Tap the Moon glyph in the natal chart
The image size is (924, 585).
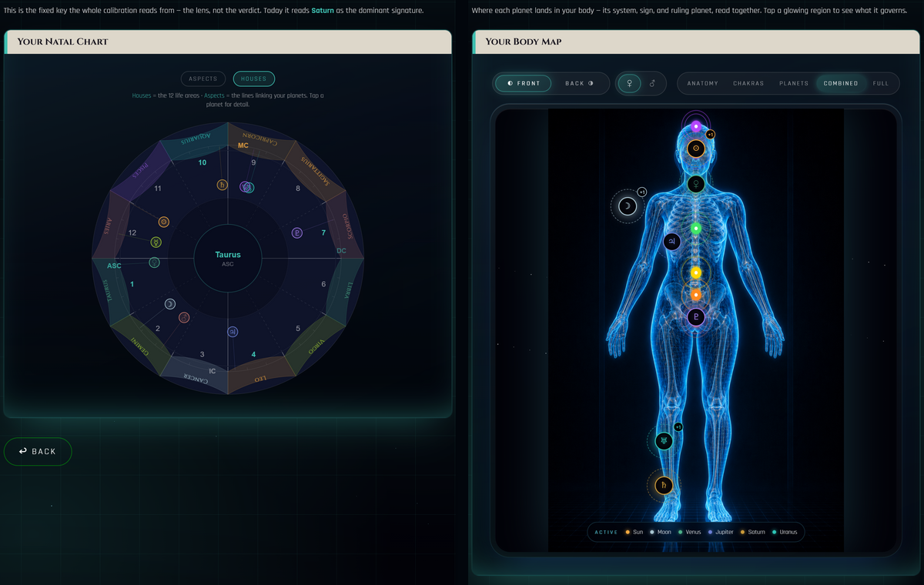[x=170, y=304]
